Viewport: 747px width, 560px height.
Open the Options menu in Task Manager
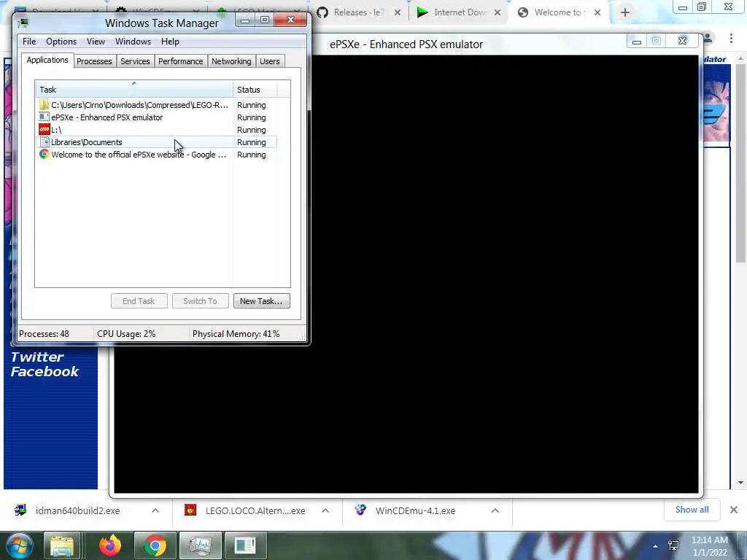tap(61, 42)
